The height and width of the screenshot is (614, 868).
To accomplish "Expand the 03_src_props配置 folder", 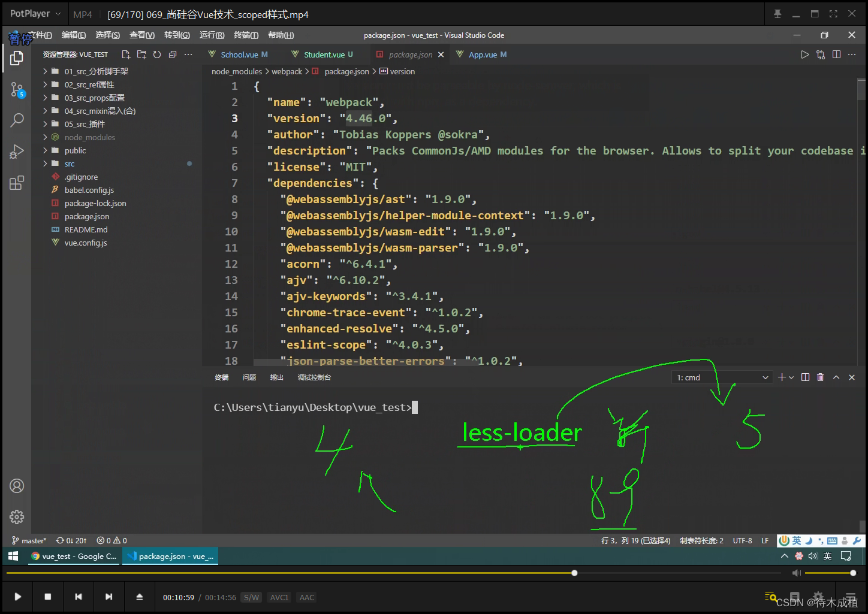I will [x=95, y=98].
